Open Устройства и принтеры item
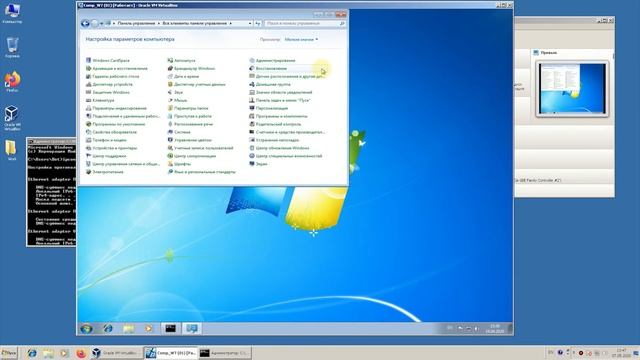This screenshot has width=640, height=360. (111, 148)
